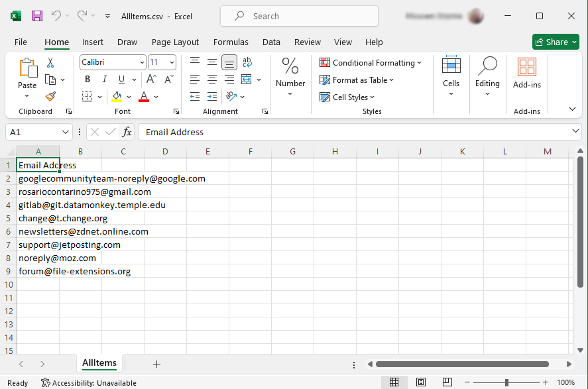The width and height of the screenshot is (588, 389).
Task: Increase the font size
Action: coord(151,79)
